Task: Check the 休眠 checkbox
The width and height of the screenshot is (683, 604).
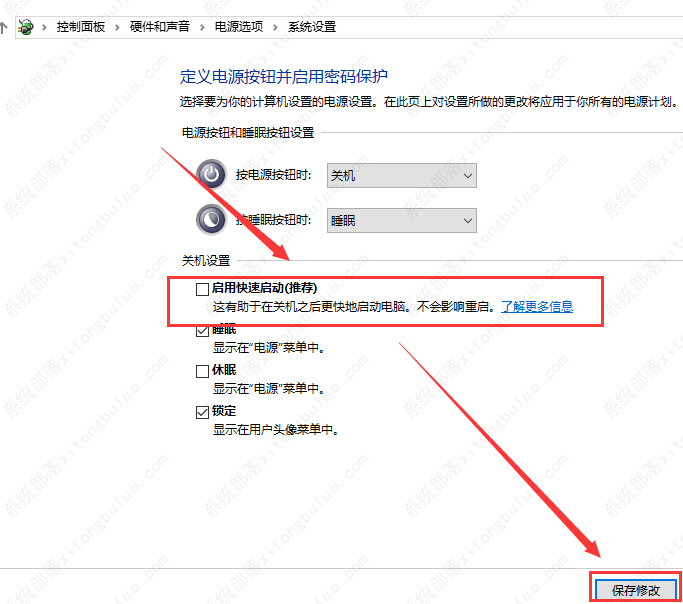Action: click(202, 371)
